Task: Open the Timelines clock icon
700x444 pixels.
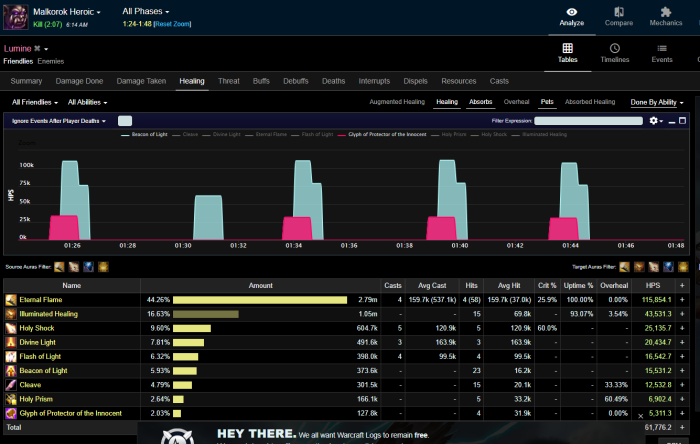Action: [x=615, y=48]
